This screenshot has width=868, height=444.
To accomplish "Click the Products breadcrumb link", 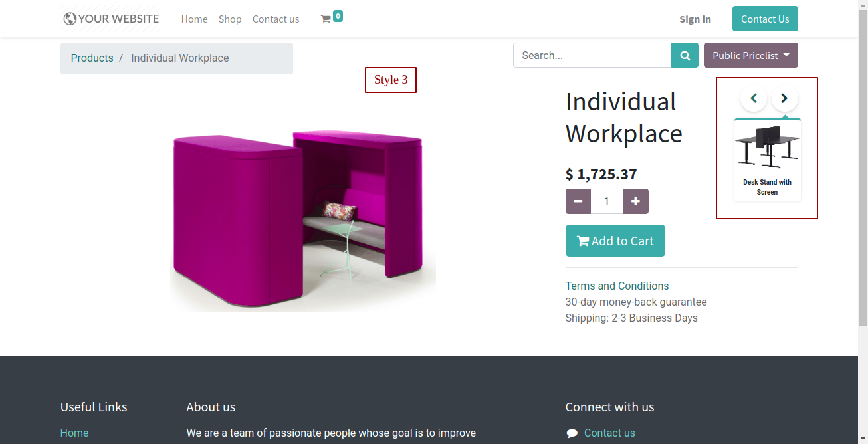I will click(92, 58).
